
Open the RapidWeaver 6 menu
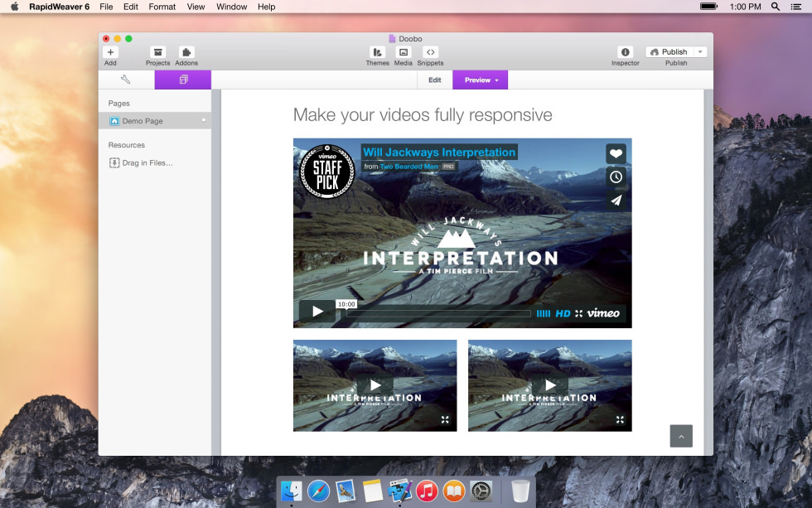[59, 7]
